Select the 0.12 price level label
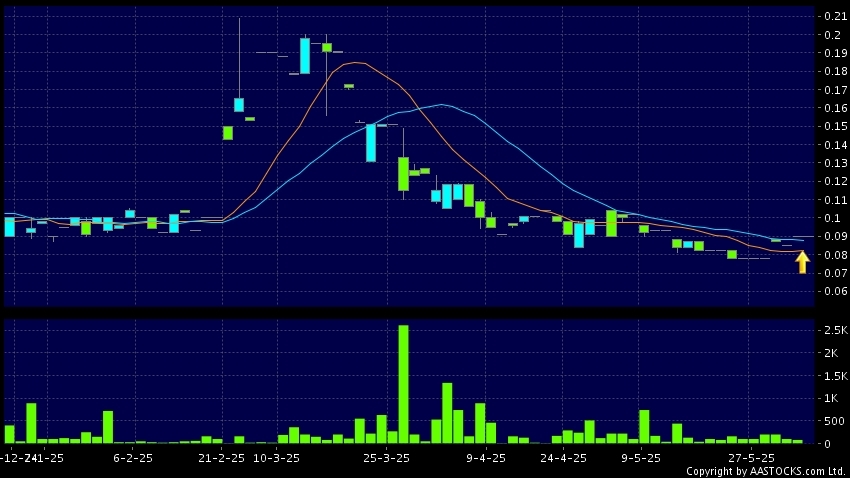This screenshot has height=478, width=850. tap(835, 182)
